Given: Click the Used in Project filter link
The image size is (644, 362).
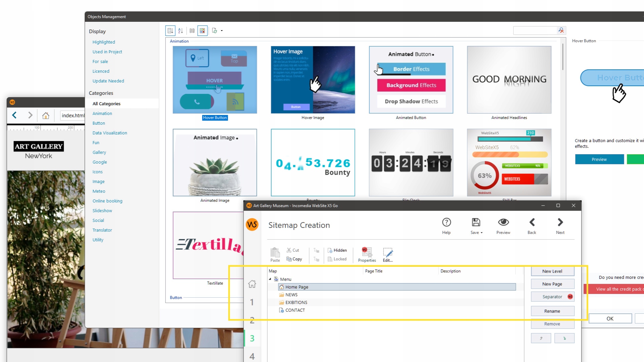Looking at the screenshot, I should 107,52.
